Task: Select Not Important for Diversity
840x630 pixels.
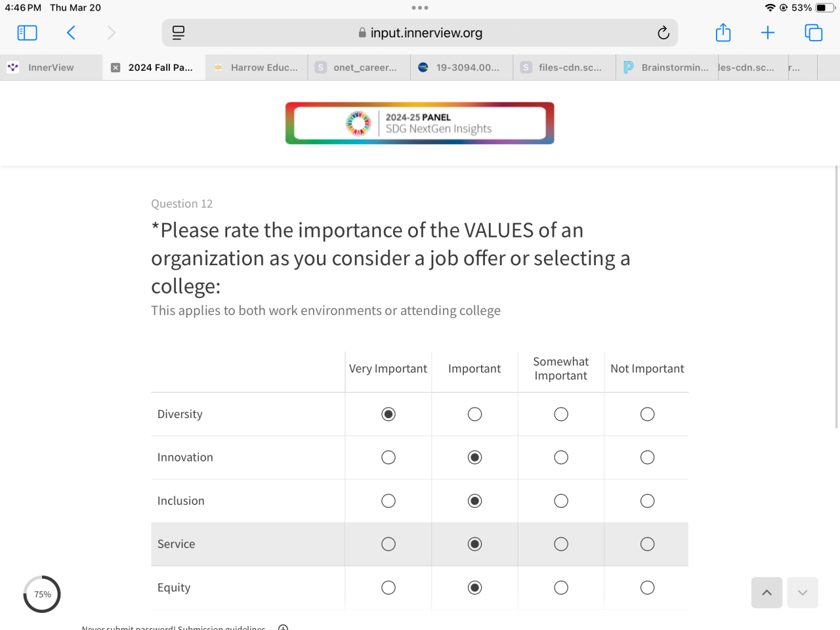Action: pyautogui.click(x=648, y=414)
